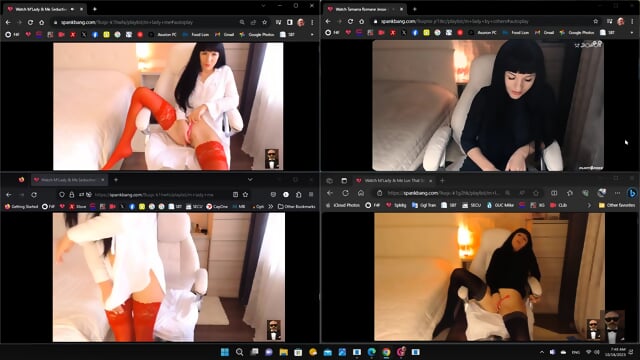Reload the page in the Firefox window
Image resolution: width=640 pixels, height=360 pixels.
click(34, 195)
